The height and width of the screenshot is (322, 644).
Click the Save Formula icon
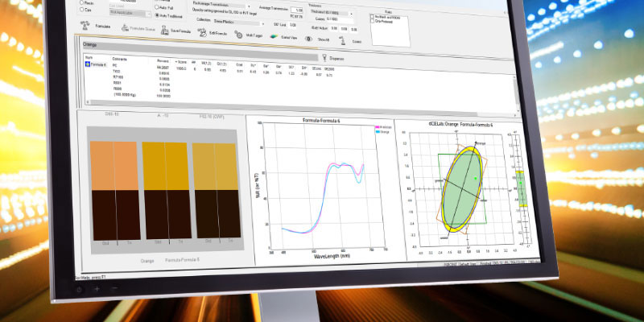(x=164, y=30)
